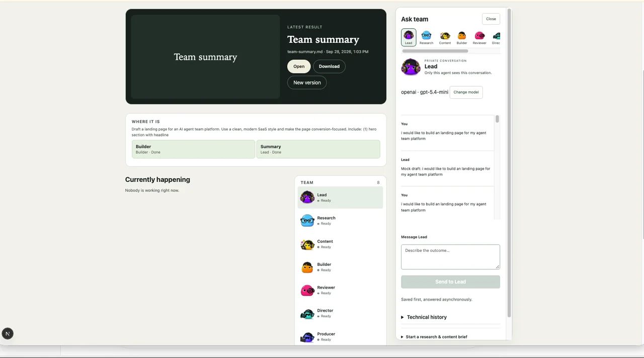This screenshot has width=644, height=358.
Task: Switch to the Content agent tab
Action: tap(445, 37)
